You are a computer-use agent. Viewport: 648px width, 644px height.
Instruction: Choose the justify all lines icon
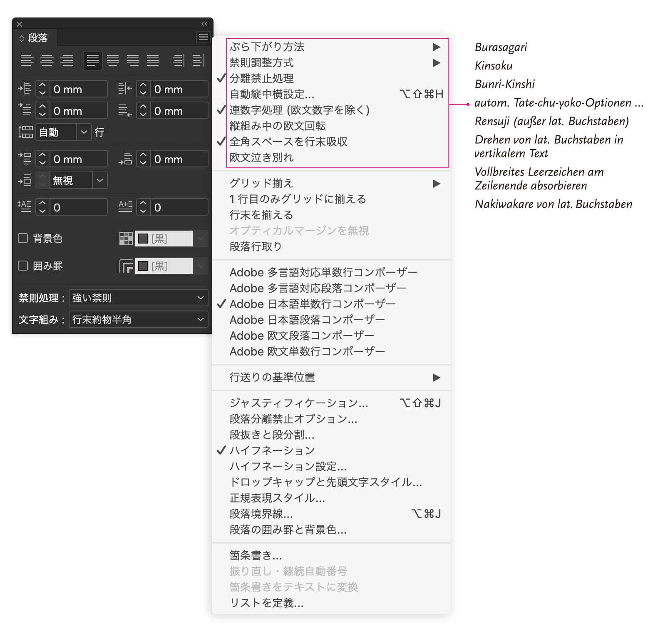coord(153,60)
